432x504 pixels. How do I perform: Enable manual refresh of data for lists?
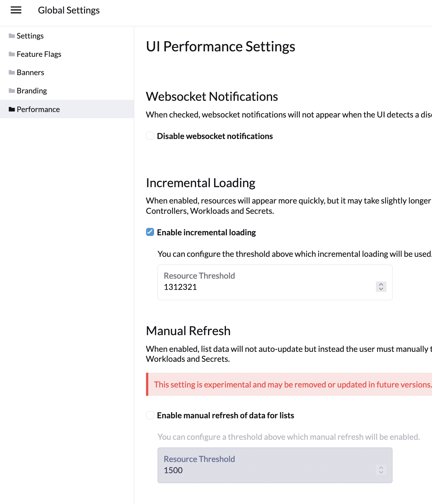pos(150,415)
